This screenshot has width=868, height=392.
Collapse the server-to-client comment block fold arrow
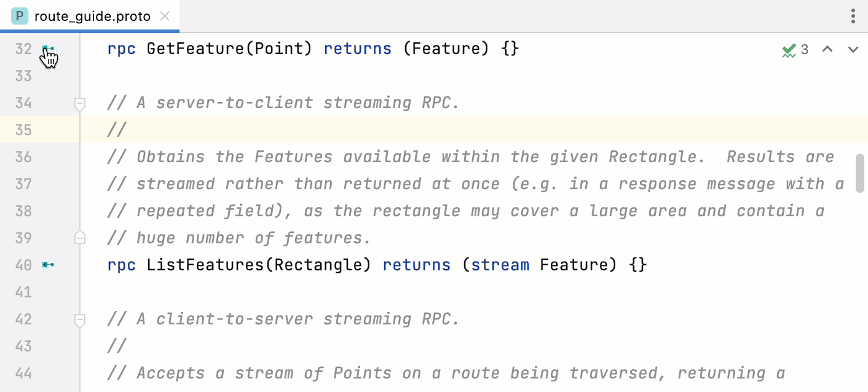pos(79,103)
